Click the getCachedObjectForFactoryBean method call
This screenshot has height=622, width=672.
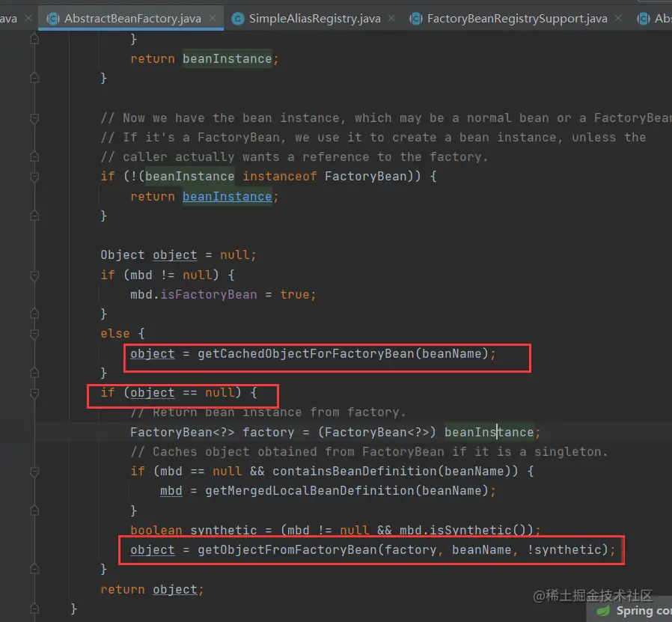306,353
